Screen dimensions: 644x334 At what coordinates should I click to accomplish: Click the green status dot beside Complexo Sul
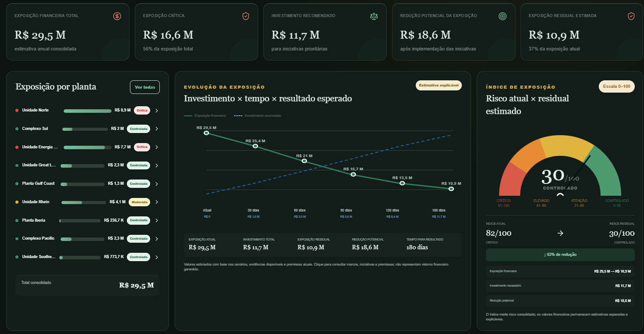pyautogui.click(x=17, y=129)
